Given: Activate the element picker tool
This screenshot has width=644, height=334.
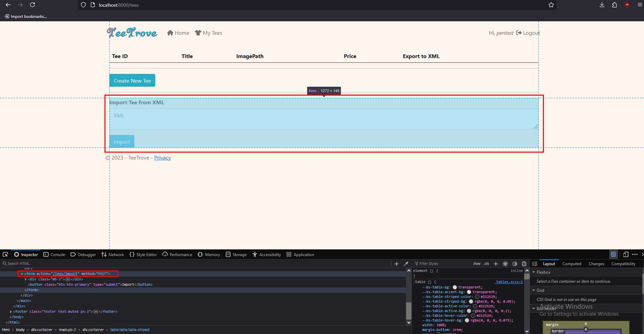Looking at the screenshot, I should [x=5, y=254].
